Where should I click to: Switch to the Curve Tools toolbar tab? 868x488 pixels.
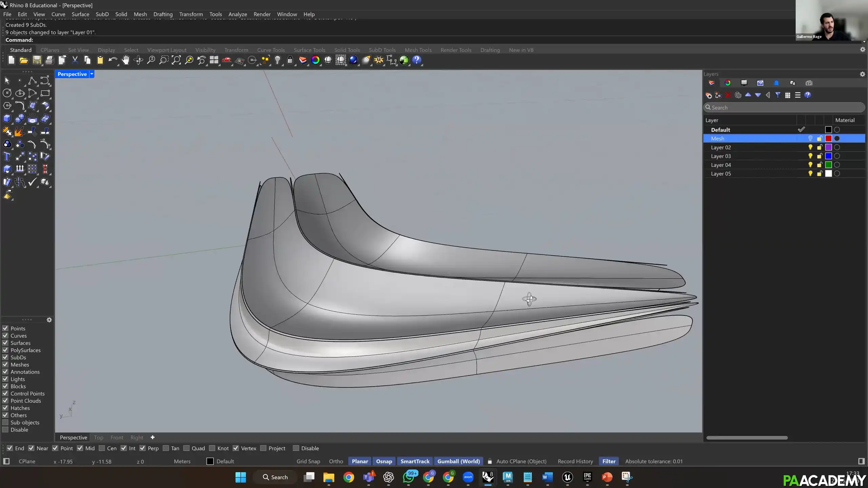(x=271, y=50)
